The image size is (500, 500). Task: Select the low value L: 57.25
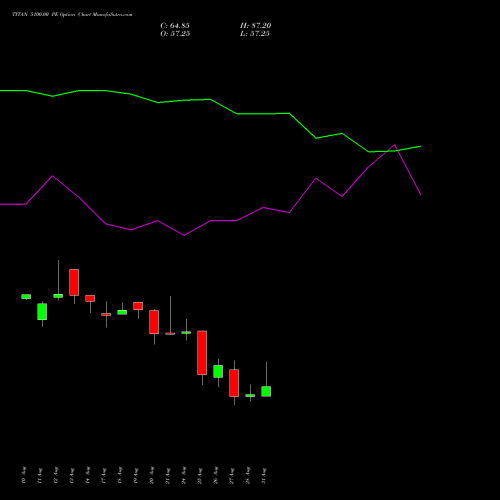(x=255, y=34)
